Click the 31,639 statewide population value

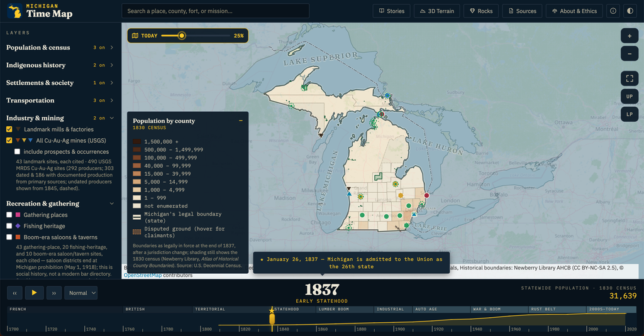(623, 296)
